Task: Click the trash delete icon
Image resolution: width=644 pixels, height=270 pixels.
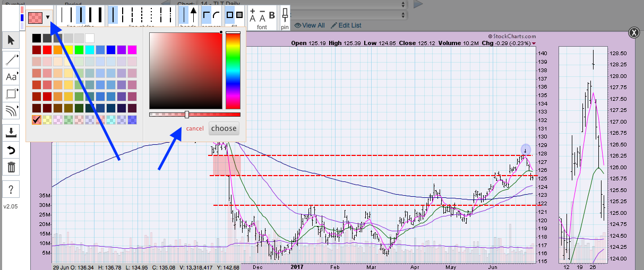Action: coord(11,168)
